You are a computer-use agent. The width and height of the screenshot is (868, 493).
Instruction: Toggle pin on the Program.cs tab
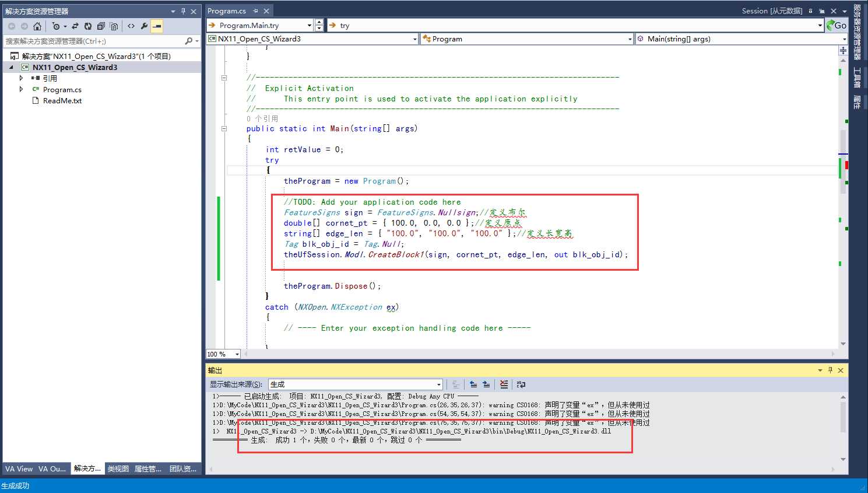[x=255, y=11]
